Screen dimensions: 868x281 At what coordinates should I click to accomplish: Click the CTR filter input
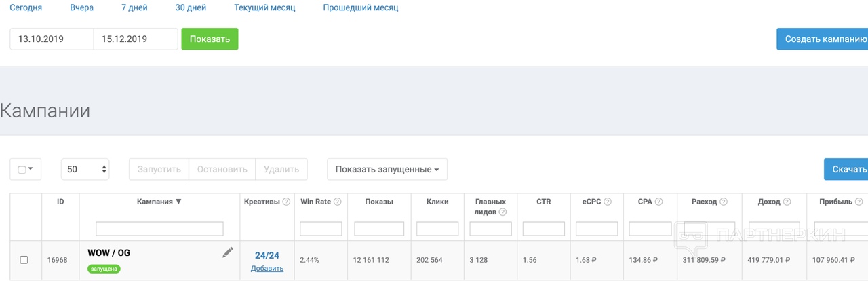coord(544,229)
